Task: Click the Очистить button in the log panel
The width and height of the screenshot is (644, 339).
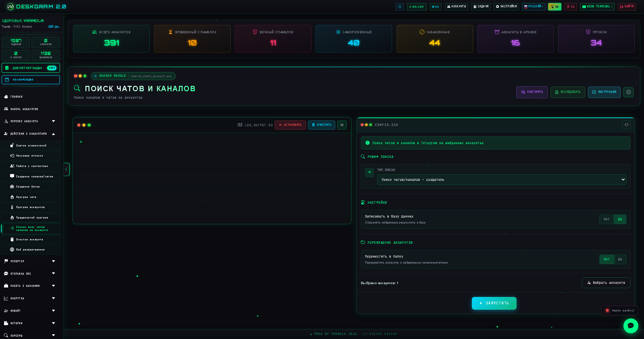Action: (321, 125)
